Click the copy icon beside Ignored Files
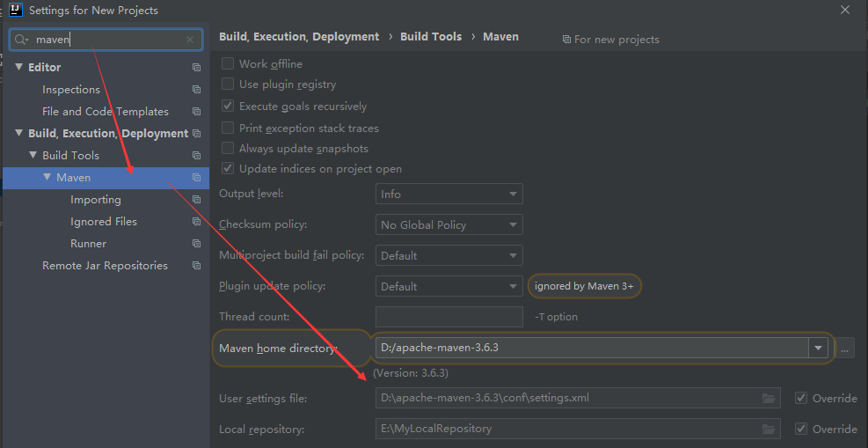The height and width of the screenshot is (448, 868). [196, 222]
